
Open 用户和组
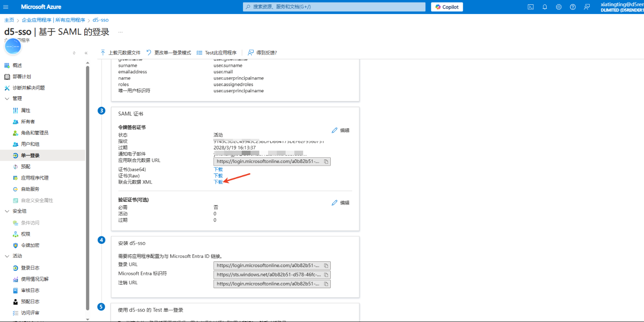[x=30, y=144]
